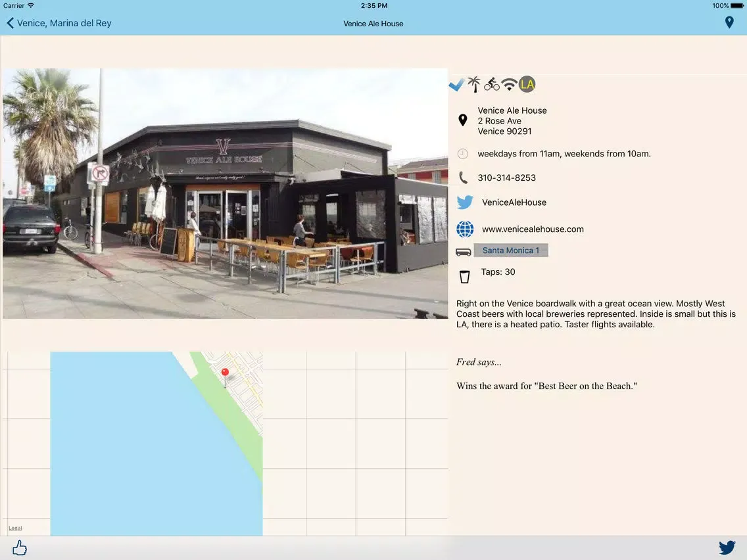The width and height of the screenshot is (747, 560).
Task: Tap the bus transit icon
Action: pyautogui.click(x=463, y=252)
